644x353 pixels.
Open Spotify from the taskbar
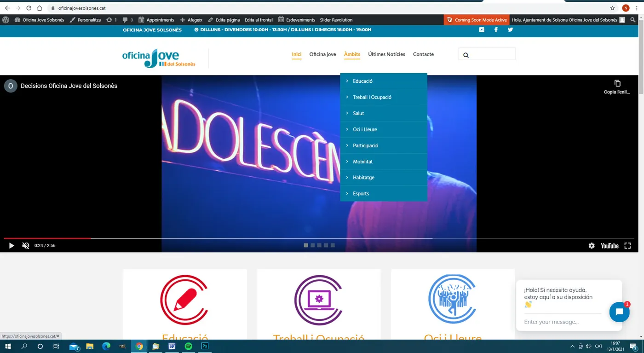188,346
